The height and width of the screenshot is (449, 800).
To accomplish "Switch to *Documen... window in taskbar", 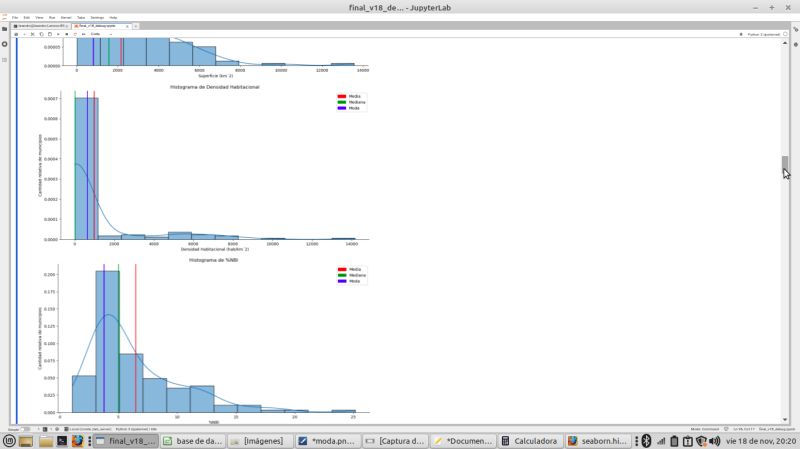I will click(x=462, y=441).
